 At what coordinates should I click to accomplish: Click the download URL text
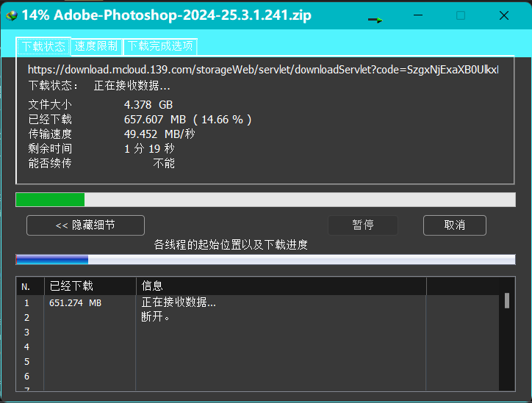pos(263,70)
